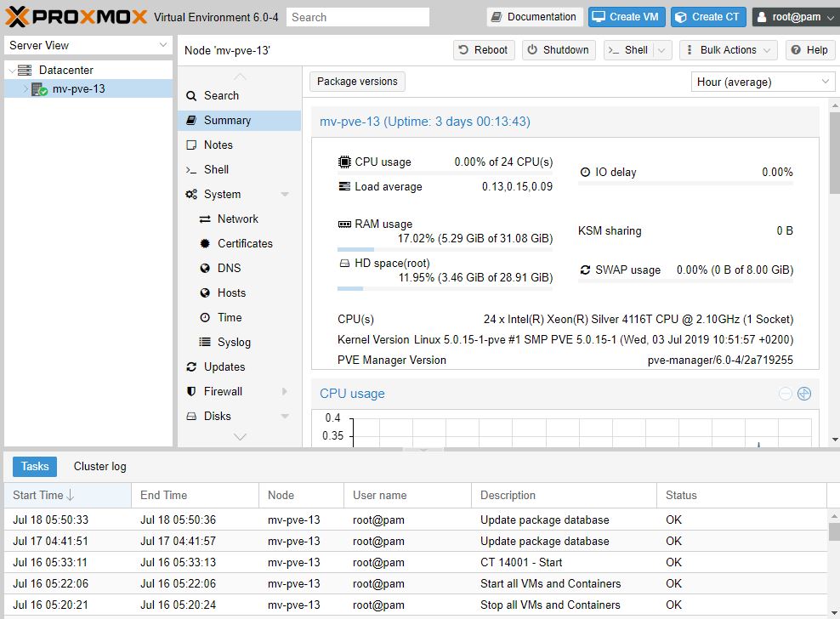
Task: Click the top Search input field
Action: pyautogui.click(x=357, y=17)
